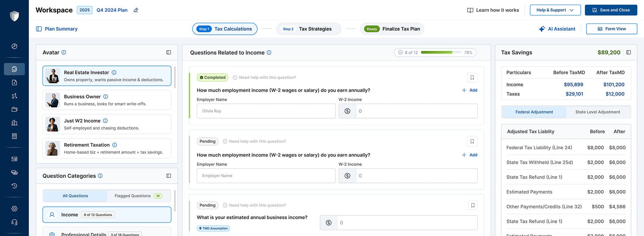Open the Flagged Questions tab
Screen dimensions: 644x236
138,196
